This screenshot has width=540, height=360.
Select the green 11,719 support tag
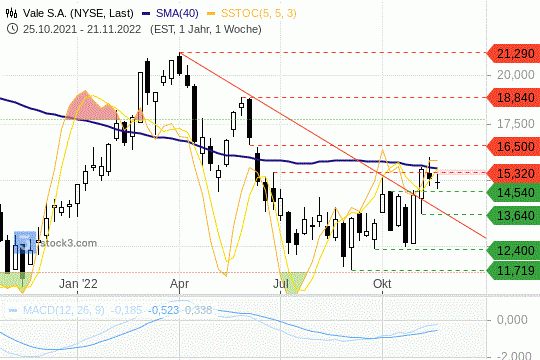click(513, 270)
